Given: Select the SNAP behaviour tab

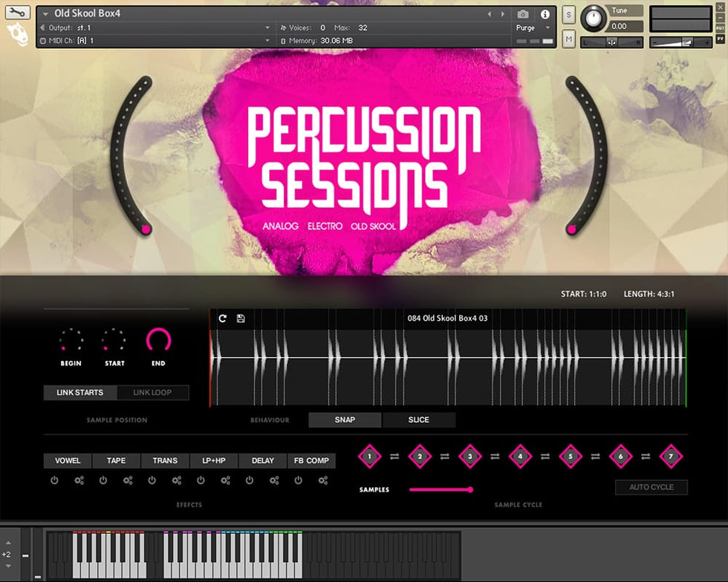Looking at the screenshot, I should tap(345, 420).
